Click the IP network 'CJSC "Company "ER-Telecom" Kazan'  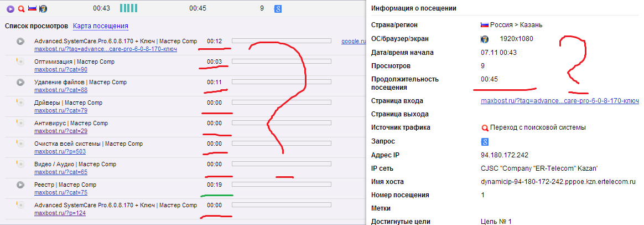[x=539, y=168]
